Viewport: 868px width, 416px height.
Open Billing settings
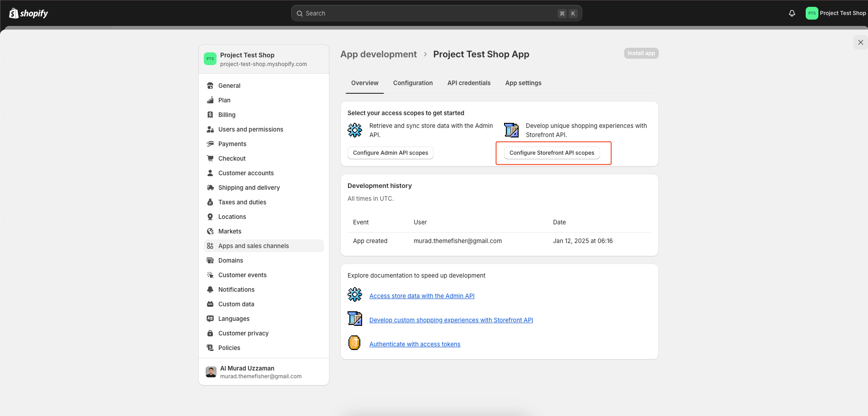click(x=264, y=115)
